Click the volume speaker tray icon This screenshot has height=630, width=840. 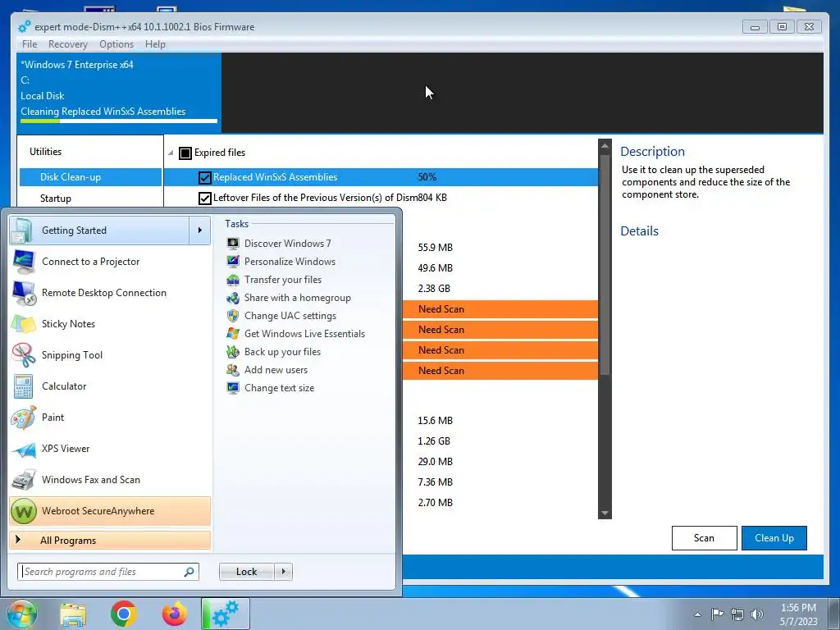pos(757,614)
